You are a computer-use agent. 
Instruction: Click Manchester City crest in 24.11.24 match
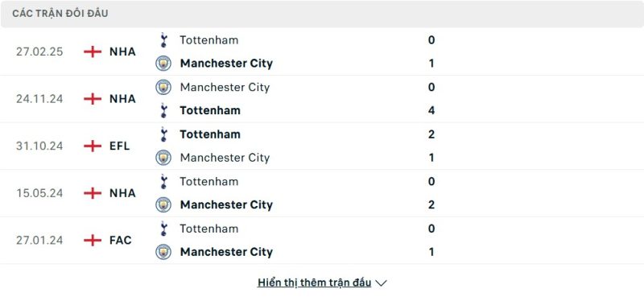tap(163, 87)
